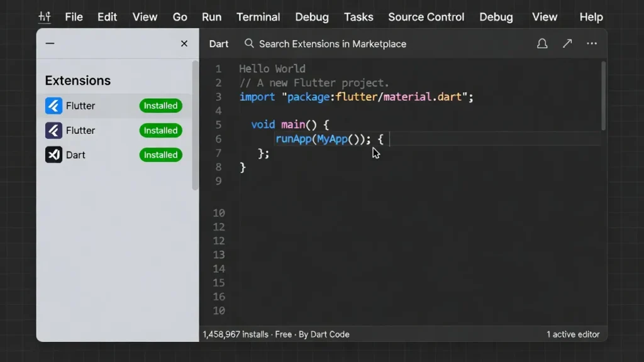Open more actions via the ellipsis icon
Screen dimensions: 644x362
click(591, 43)
